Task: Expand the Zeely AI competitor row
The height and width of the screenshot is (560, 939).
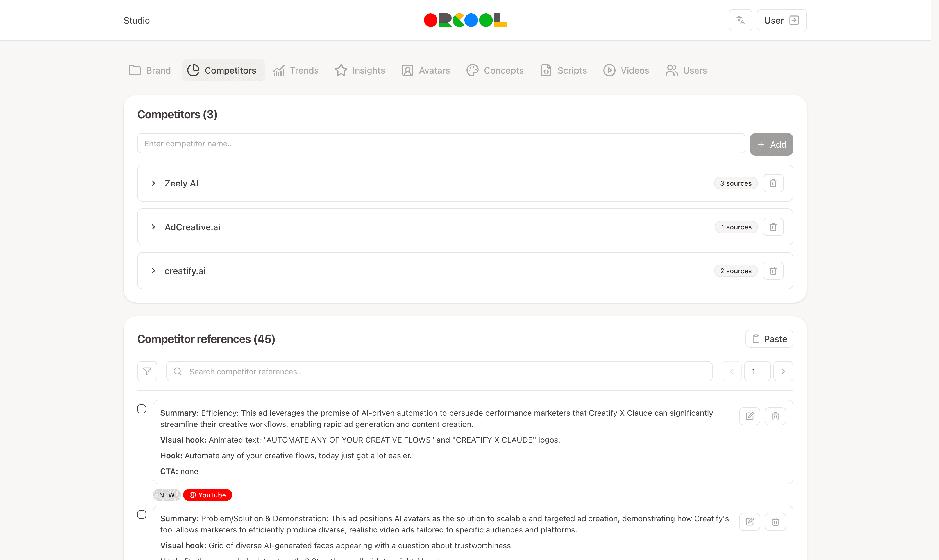Action: pos(153,183)
